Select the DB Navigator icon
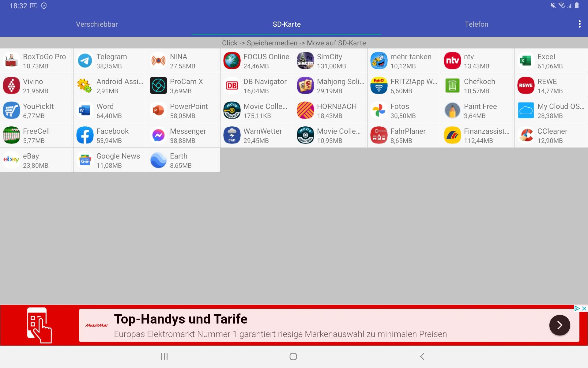The image size is (588, 368). coord(232,86)
